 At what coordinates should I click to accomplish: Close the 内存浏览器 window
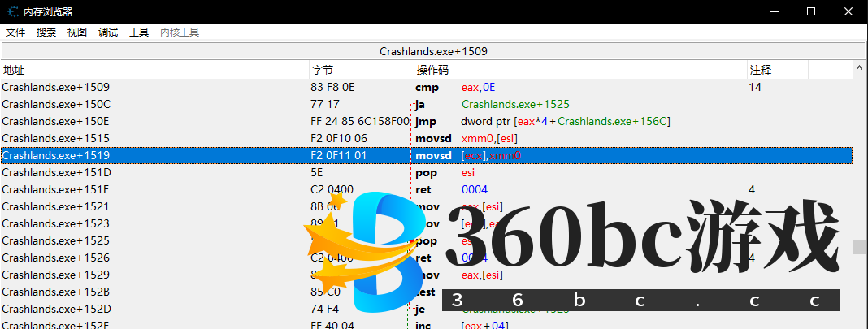pyautogui.click(x=848, y=11)
